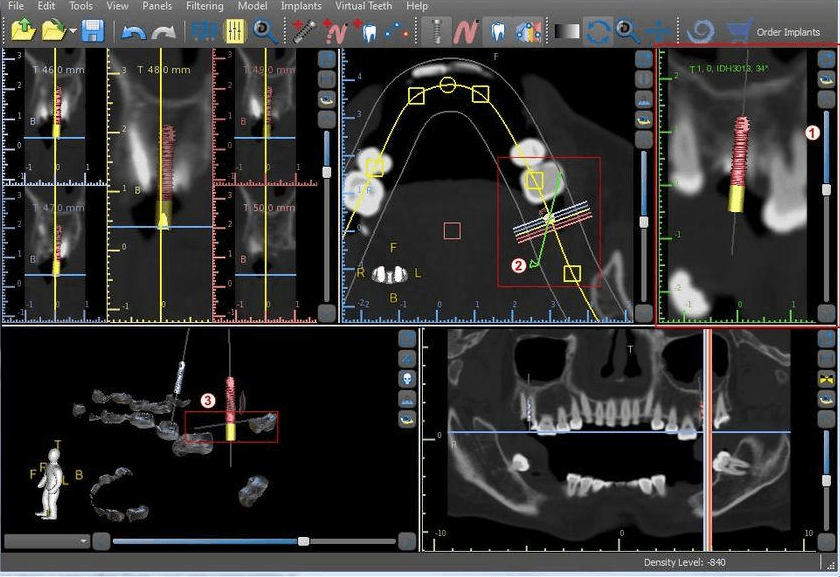This screenshot has height=577, width=840.
Task: Open the Help menu
Action: (417, 6)
